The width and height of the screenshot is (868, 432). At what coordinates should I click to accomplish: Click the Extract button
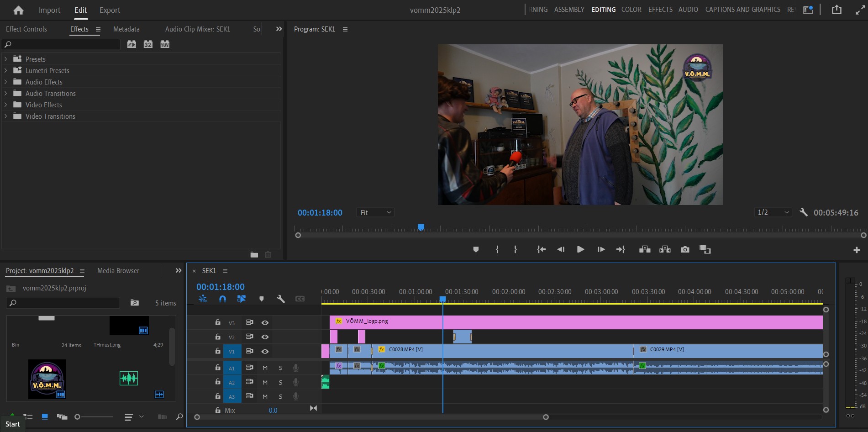[665, 249]
